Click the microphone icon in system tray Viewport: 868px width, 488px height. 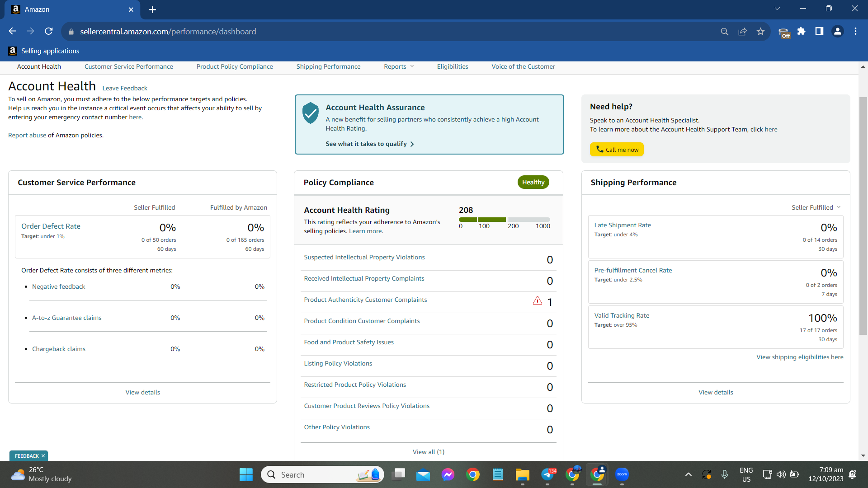tap(724, 474)
